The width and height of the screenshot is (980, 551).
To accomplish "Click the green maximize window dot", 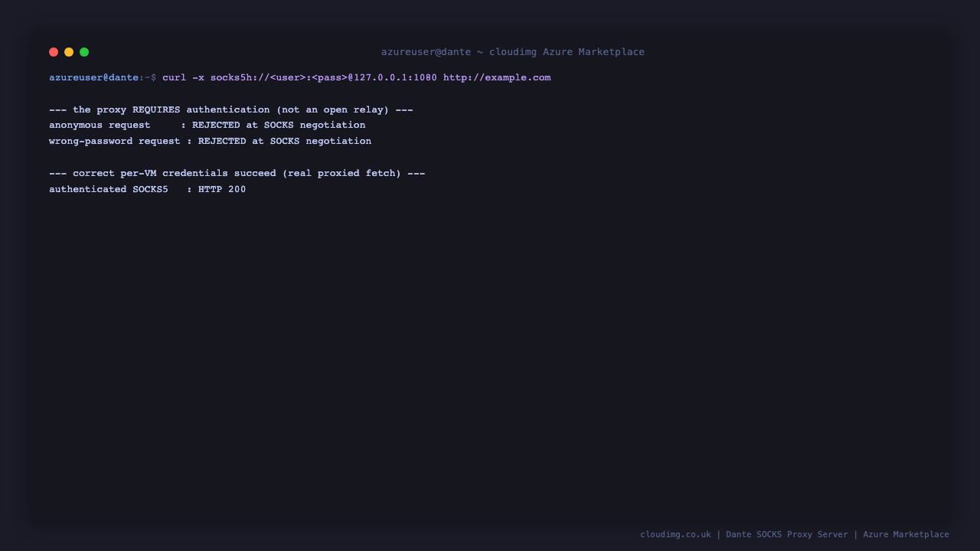I will click(84, 52).
